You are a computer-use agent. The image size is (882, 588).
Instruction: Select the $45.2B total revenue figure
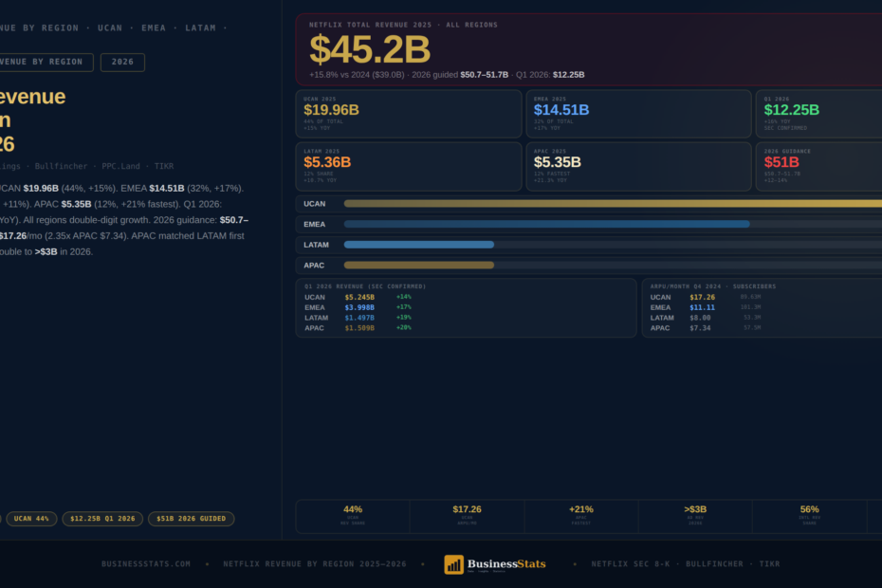coord(370,49)
